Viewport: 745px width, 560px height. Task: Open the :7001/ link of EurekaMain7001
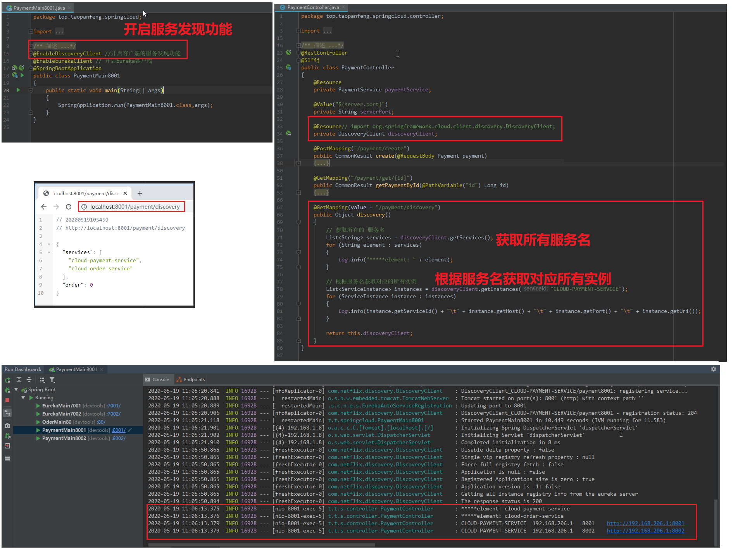click(x=114, y=406)
